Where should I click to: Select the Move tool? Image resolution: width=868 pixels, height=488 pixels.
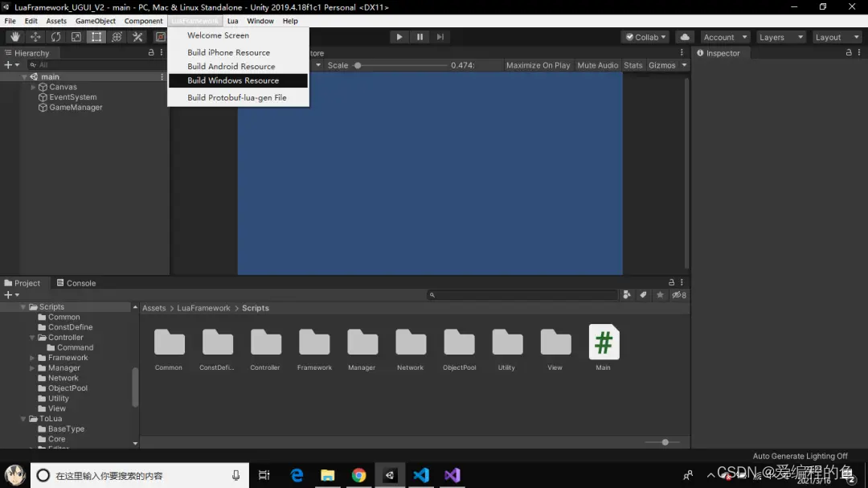(x=35, y=36)
